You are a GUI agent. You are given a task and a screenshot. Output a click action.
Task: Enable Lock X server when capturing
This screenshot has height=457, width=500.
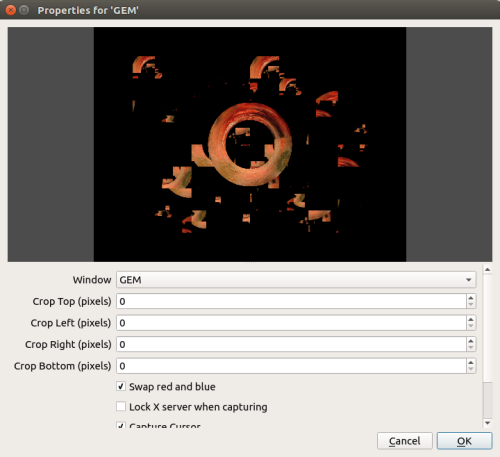(121, 407)
